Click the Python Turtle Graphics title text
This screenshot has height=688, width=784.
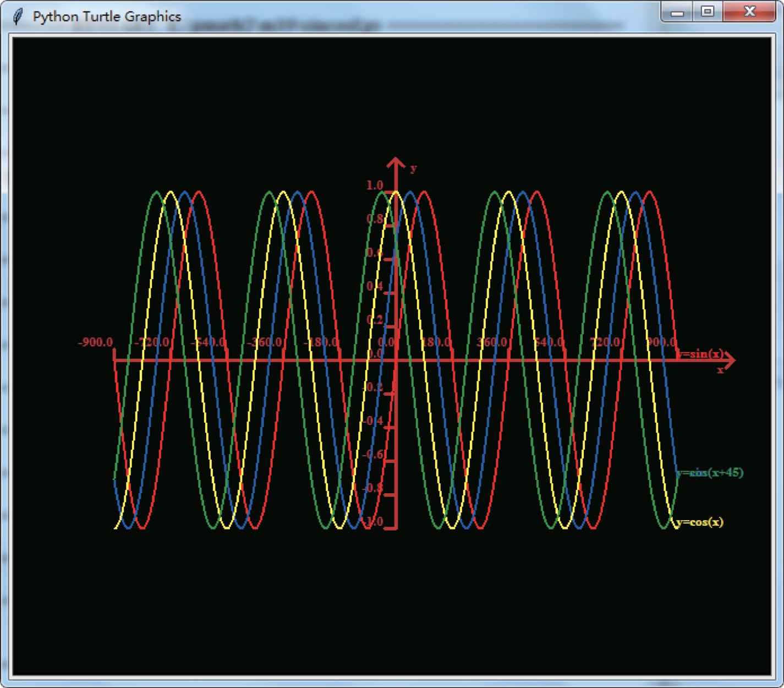pos(107,17)
